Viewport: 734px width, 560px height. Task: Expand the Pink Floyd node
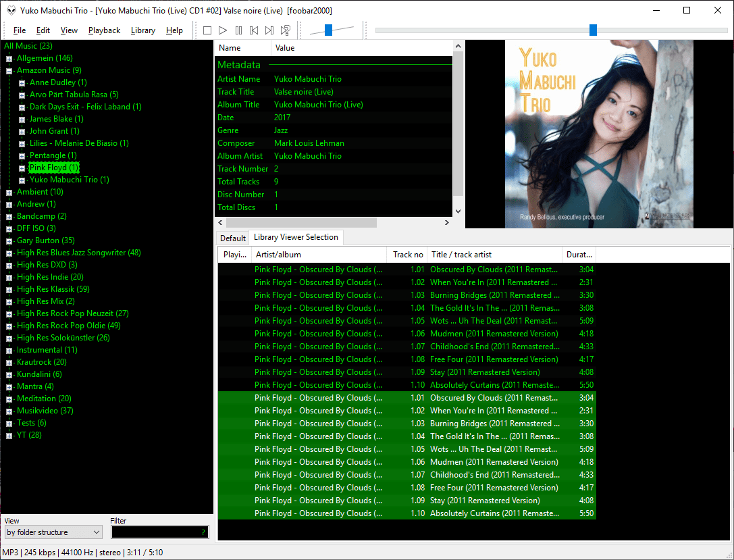[x=22, y=168]
